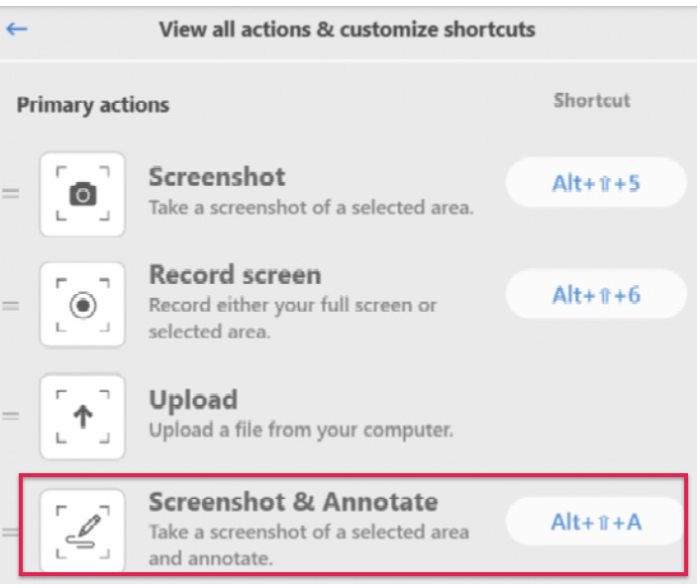
Task: Grab the Screenshot & Annotate drag handle
Action: (11, 533)
